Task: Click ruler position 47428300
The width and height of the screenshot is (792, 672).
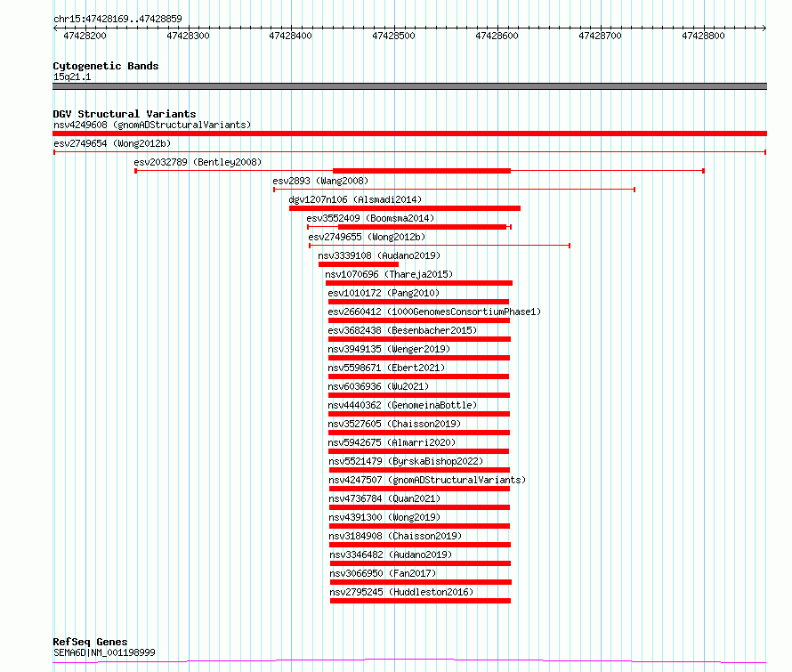Action: coord(188,36)
